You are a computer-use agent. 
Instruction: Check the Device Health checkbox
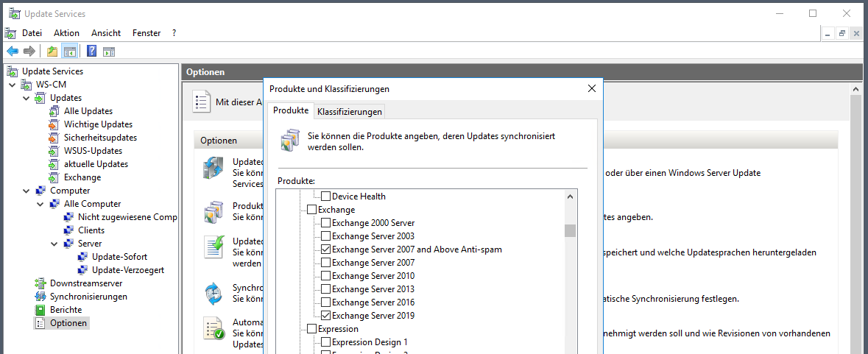coord(325,197)
